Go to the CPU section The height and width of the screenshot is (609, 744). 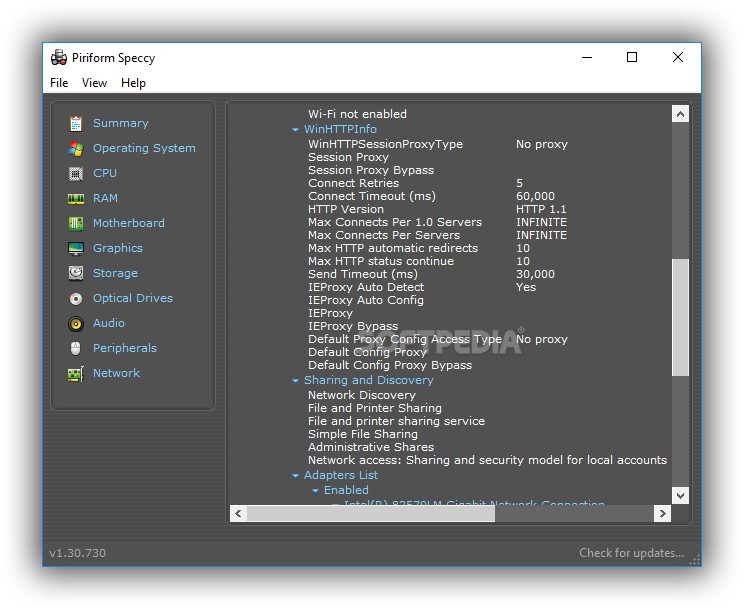[105, 173]
